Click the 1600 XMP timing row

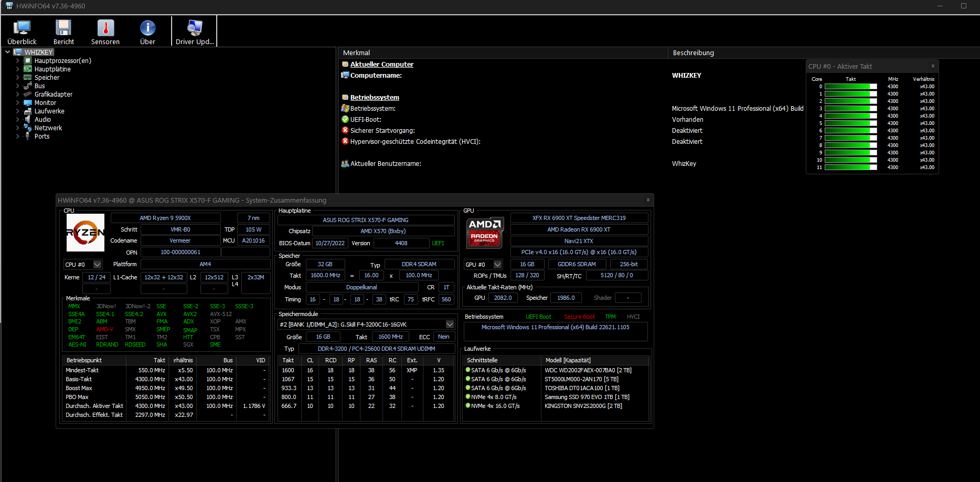tap(366, 370)
